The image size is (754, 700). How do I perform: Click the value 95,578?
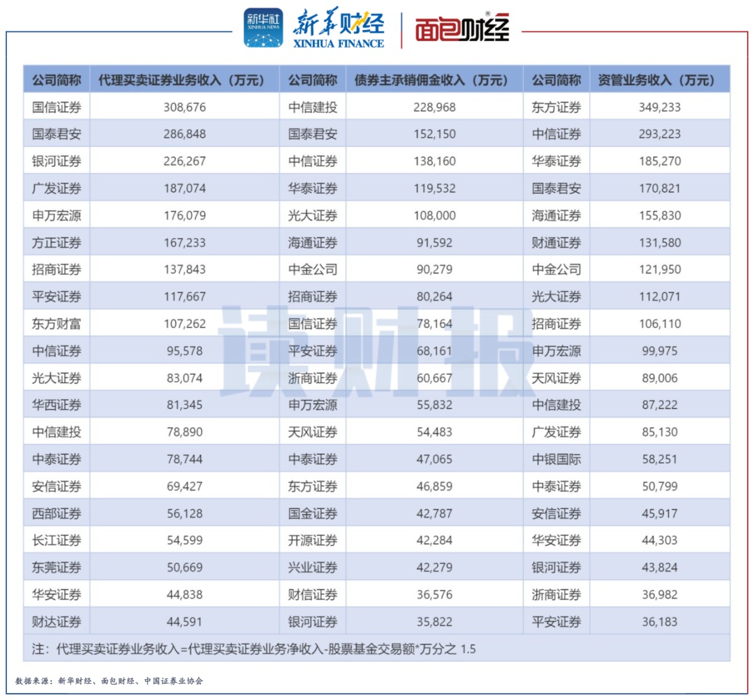tap(184, 351)
